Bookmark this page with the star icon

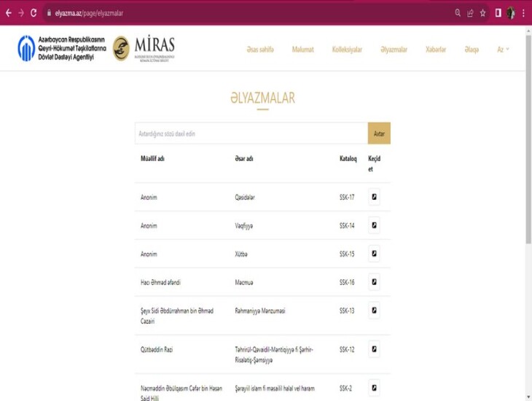pos(482,13)
